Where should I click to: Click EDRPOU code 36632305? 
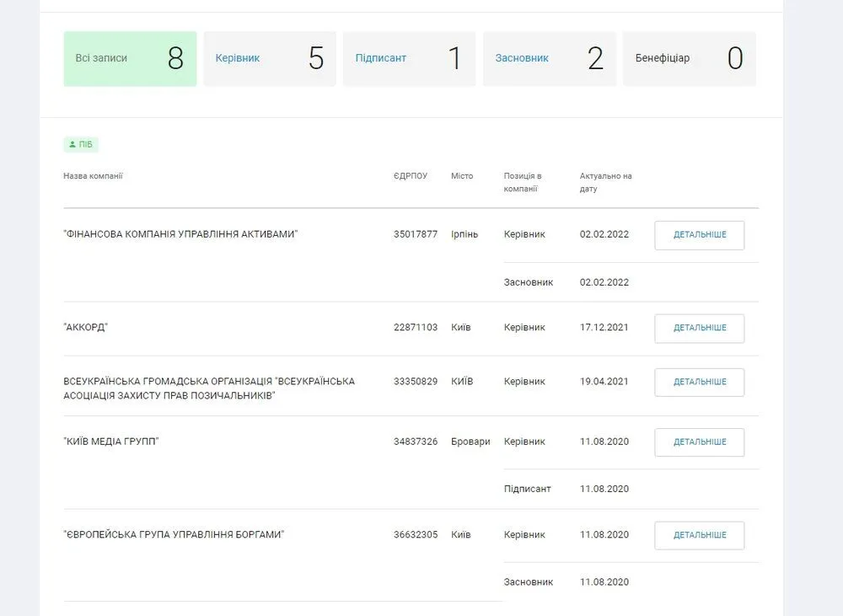[415, 535]
